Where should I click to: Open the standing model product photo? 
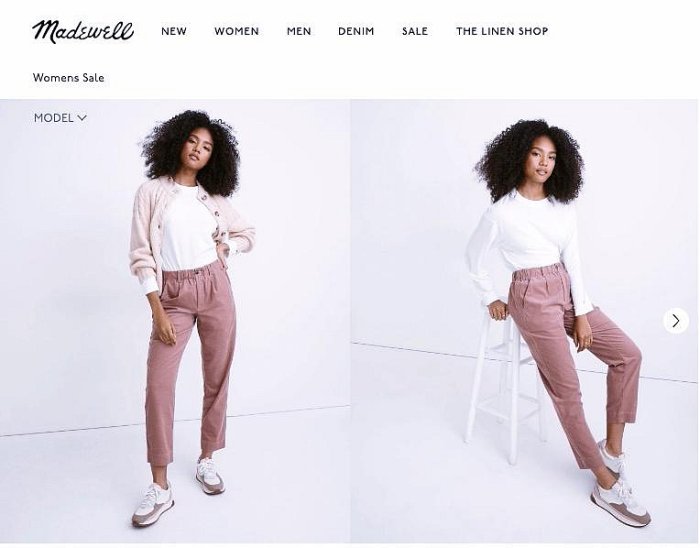175,321
